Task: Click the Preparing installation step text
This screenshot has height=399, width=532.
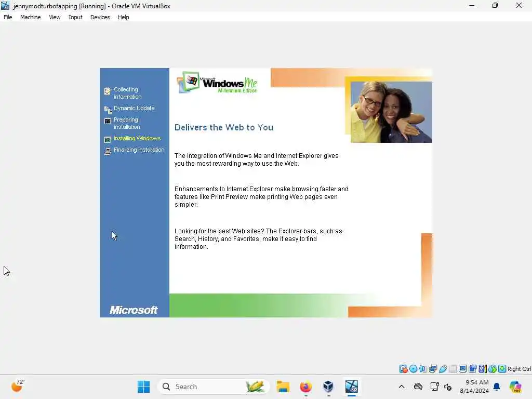Action: click(x=127, y=123)
